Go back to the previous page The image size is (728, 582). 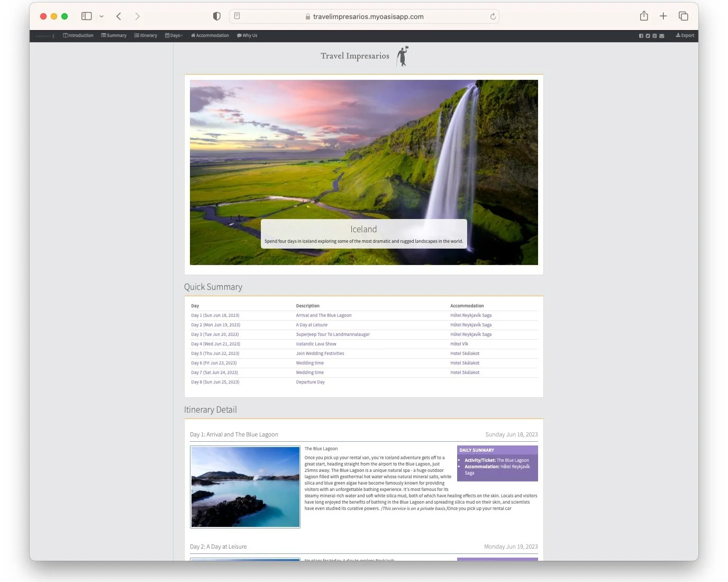119,16
